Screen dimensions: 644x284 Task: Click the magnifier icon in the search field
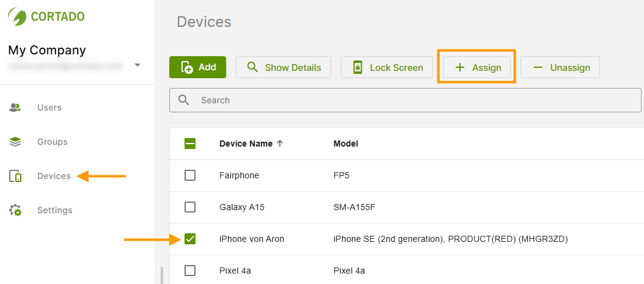coord(183,100)
